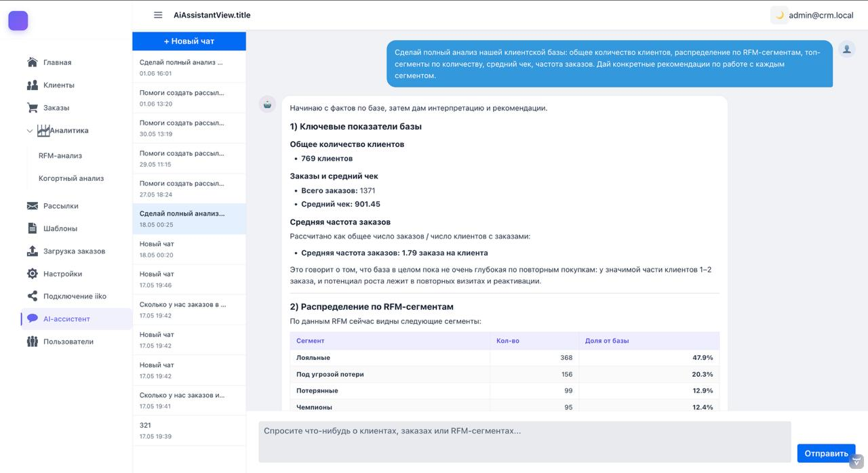
Task: Open chat Сделай полный анализ from 01.06 16:01
Action: [x=189, y=68]
